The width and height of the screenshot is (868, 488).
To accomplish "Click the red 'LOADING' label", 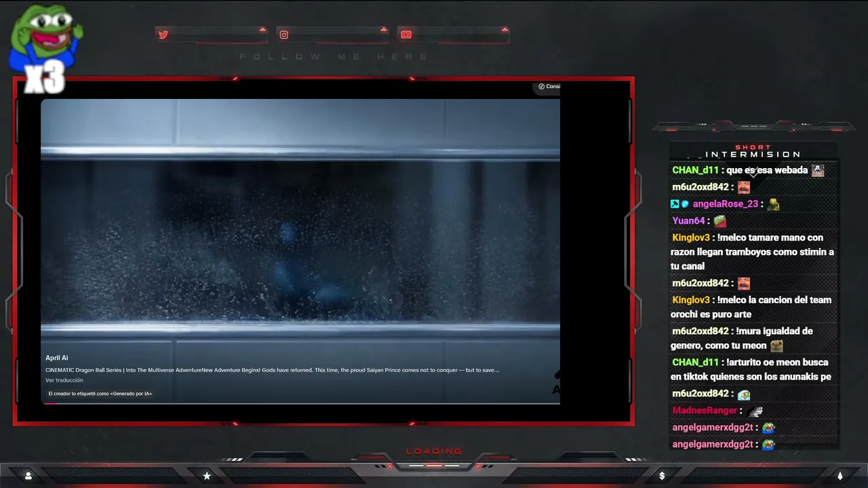I will coord(434,451).
